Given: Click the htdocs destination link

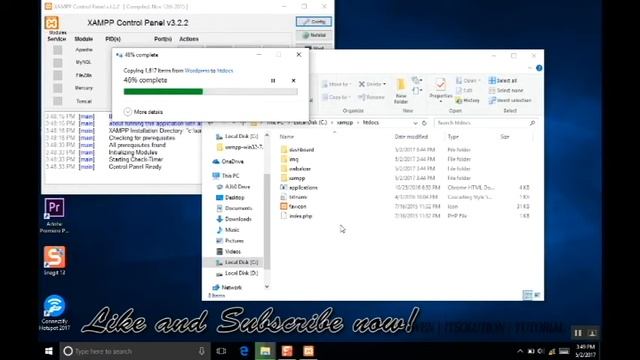Looking at the screenshot, I should pos(225,71).
